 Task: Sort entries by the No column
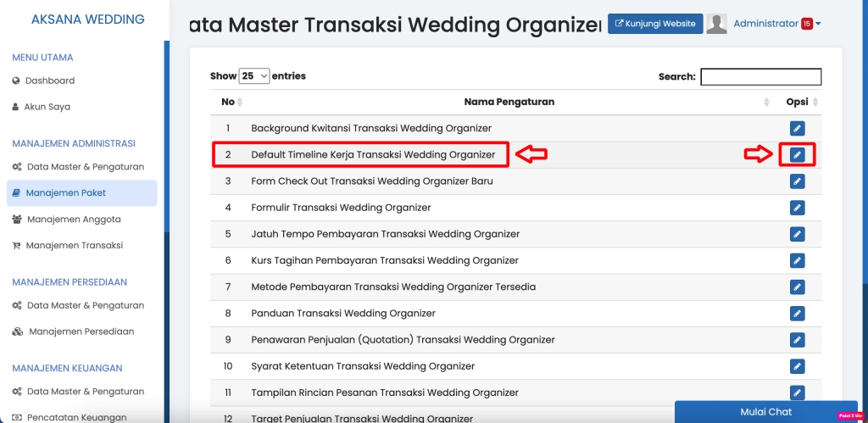point(229,102)
